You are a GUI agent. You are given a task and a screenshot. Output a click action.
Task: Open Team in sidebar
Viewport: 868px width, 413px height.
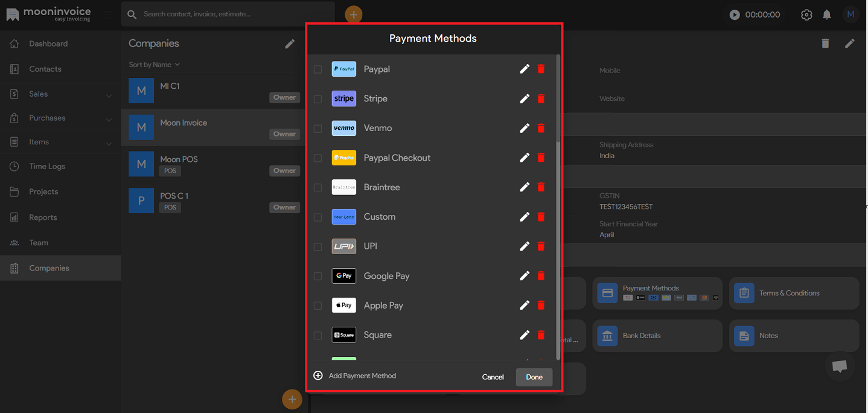point(60,243)
